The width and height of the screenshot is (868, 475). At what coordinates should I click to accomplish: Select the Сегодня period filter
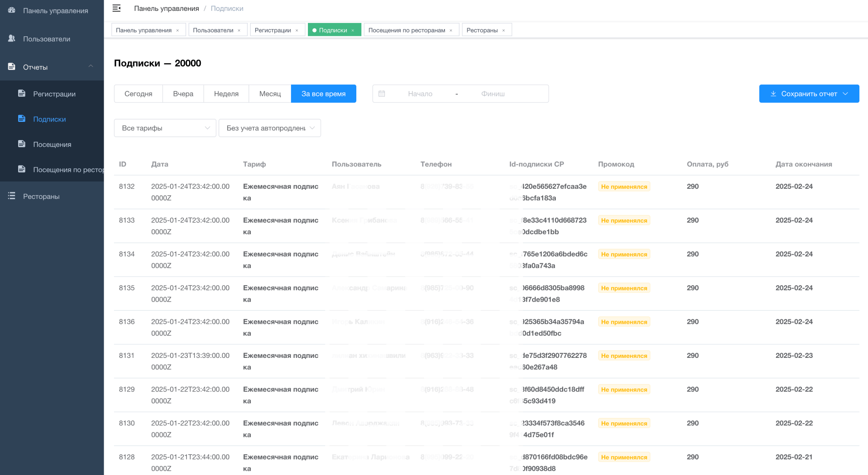tap(138, 93)
